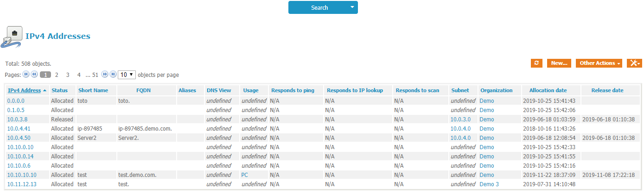
Task: Change objects per page dropdown
Action: point(127,75)
